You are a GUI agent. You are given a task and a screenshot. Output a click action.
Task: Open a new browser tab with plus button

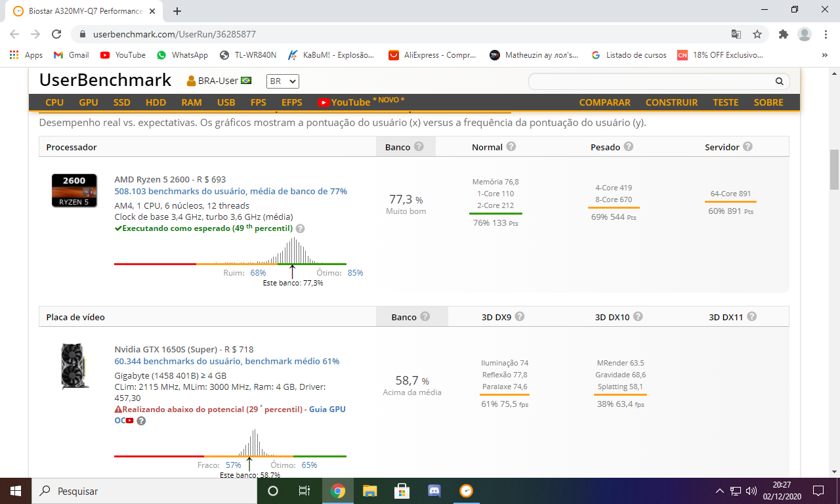[177, 11]
